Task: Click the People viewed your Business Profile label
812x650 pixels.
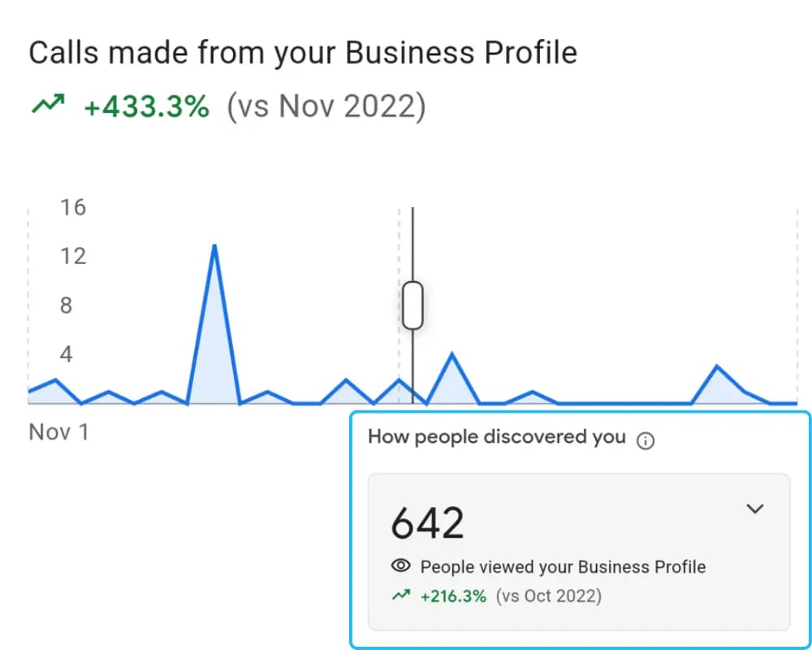Action: click(563, 566)
